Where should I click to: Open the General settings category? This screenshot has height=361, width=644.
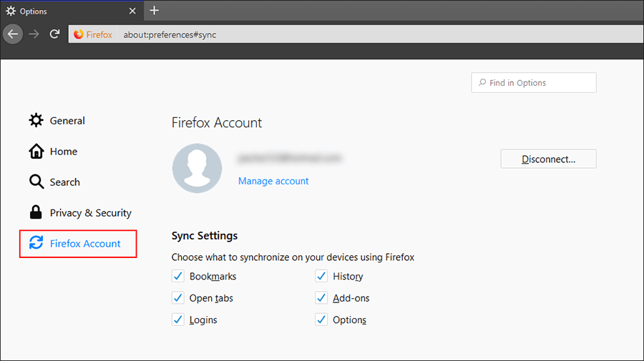[57, 121]
